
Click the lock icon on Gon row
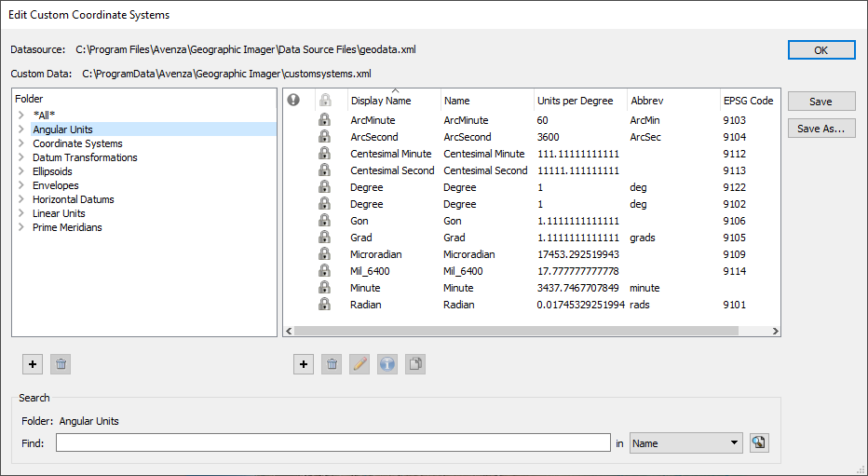324,220
